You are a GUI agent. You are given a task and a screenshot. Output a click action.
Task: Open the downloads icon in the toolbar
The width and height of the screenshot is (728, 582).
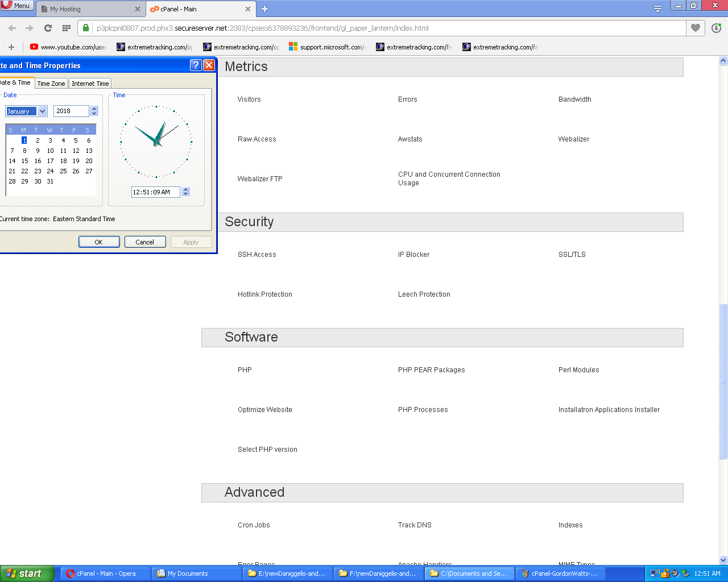(716, 28)
